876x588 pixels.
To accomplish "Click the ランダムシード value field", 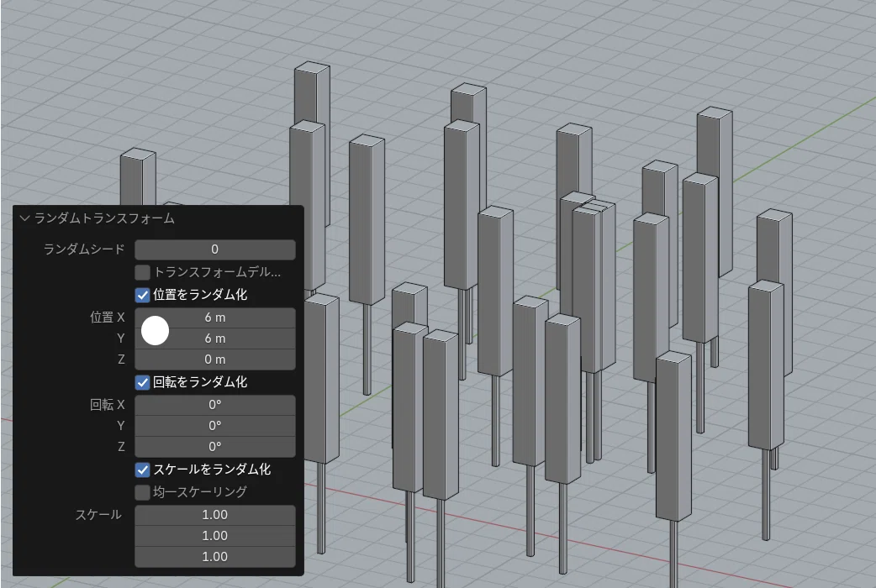I will [x=215, y=249].
